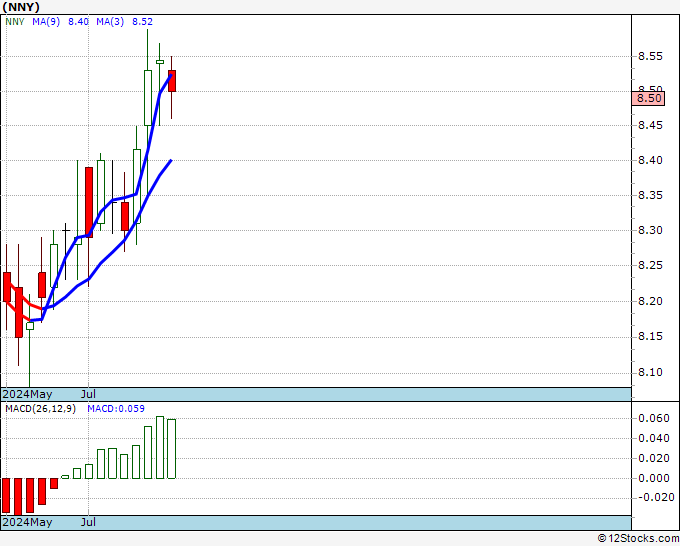Click the last red candlestick near 8.50
The height and width of the screenshot is (546, 680).
pos(172,81)
